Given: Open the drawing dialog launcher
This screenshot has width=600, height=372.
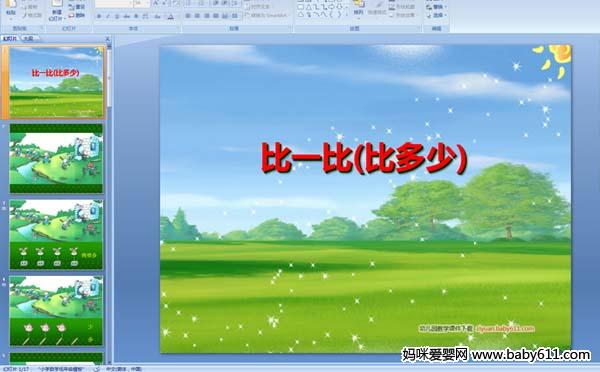Looking at the screenshot, I should coord(420,28).
